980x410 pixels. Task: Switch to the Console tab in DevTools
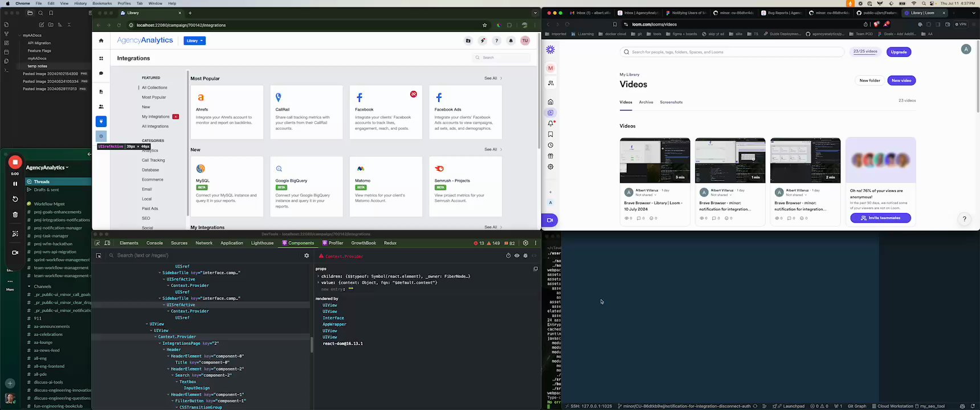(154, 243)
